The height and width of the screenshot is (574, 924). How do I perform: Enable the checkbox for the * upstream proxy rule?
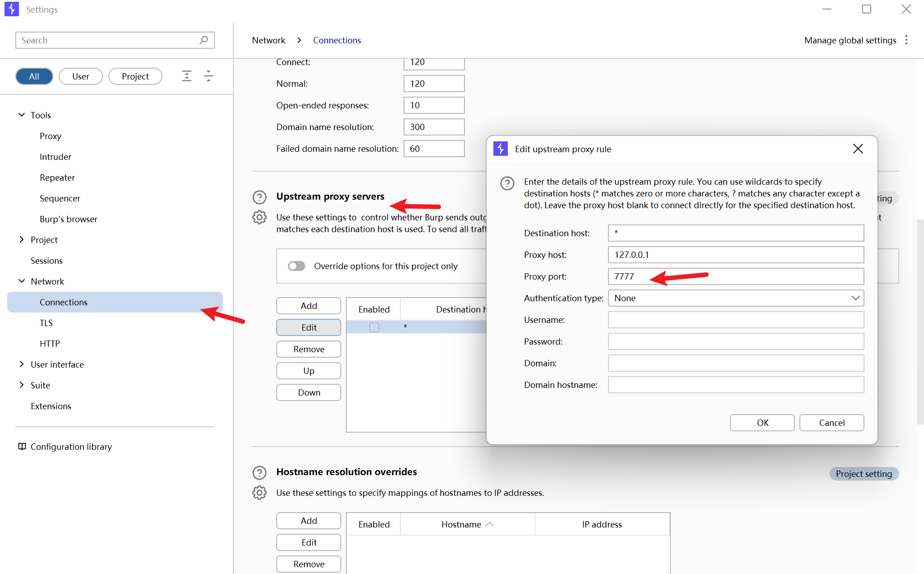(x=374, y=327)
